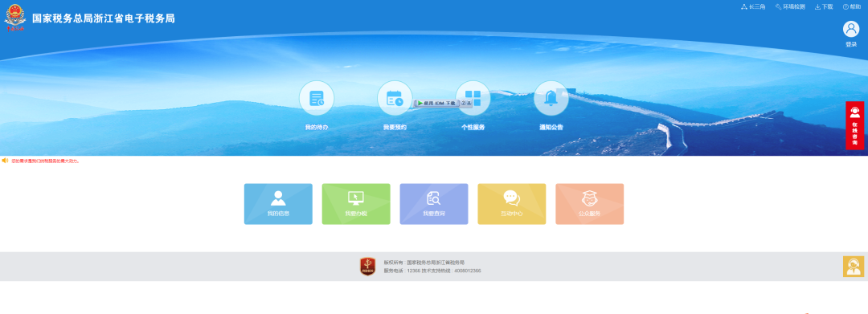Open the 帮助 help link
This screenshot has height=314, width=868.
coord(852,6)
